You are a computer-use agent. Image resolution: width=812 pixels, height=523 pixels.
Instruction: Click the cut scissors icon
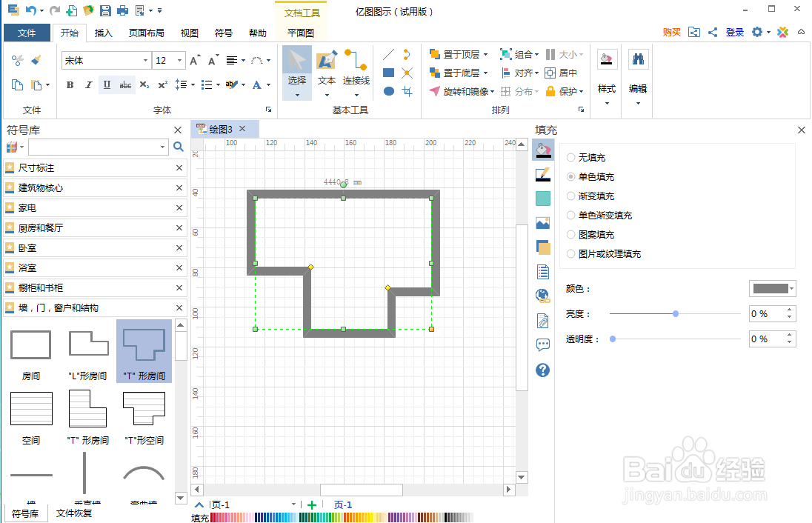tap(17, 60)
